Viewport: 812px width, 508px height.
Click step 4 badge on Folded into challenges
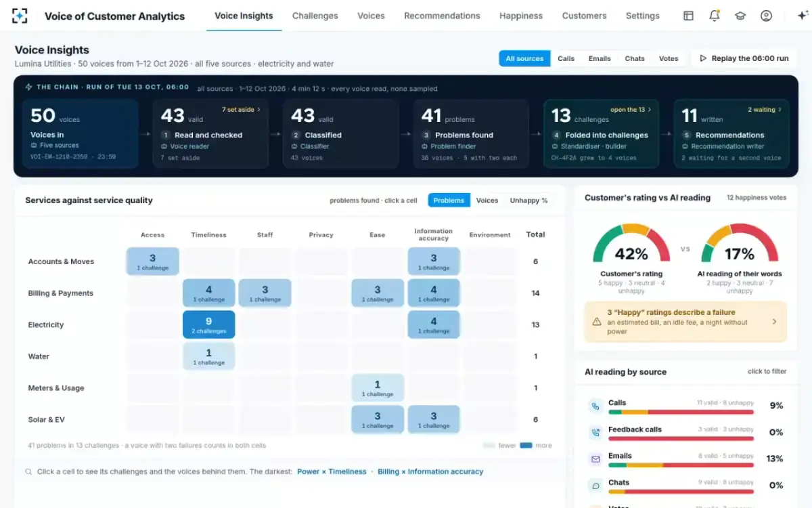coord(556,135)
